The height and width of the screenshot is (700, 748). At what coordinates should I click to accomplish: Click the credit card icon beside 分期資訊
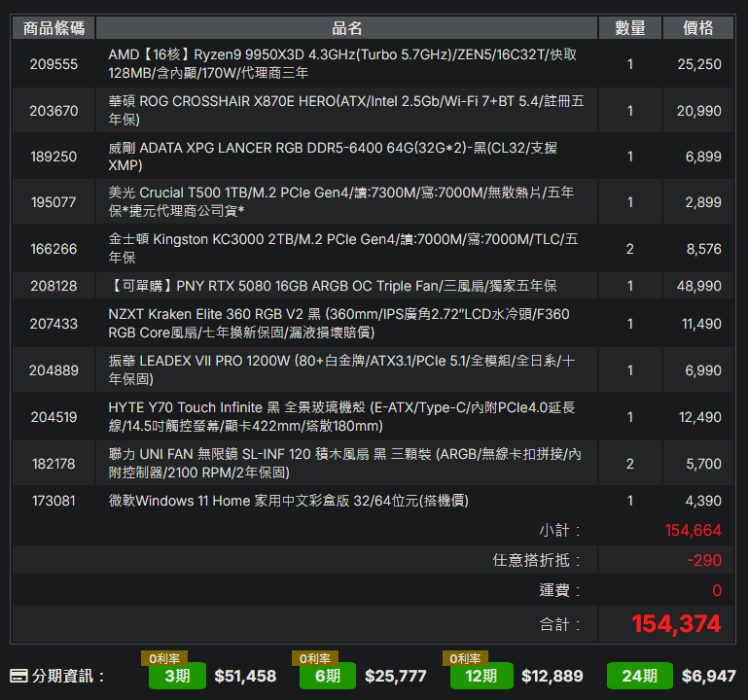(x=18, y=676)
